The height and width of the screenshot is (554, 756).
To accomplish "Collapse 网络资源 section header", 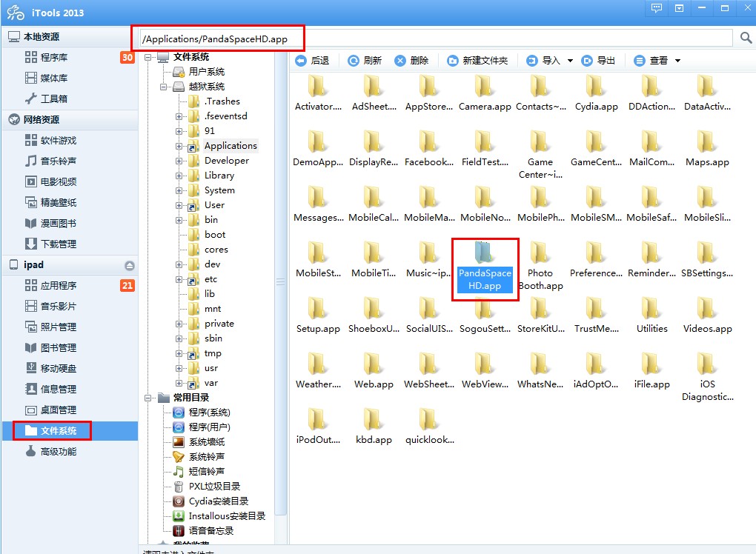I will 69,119.
